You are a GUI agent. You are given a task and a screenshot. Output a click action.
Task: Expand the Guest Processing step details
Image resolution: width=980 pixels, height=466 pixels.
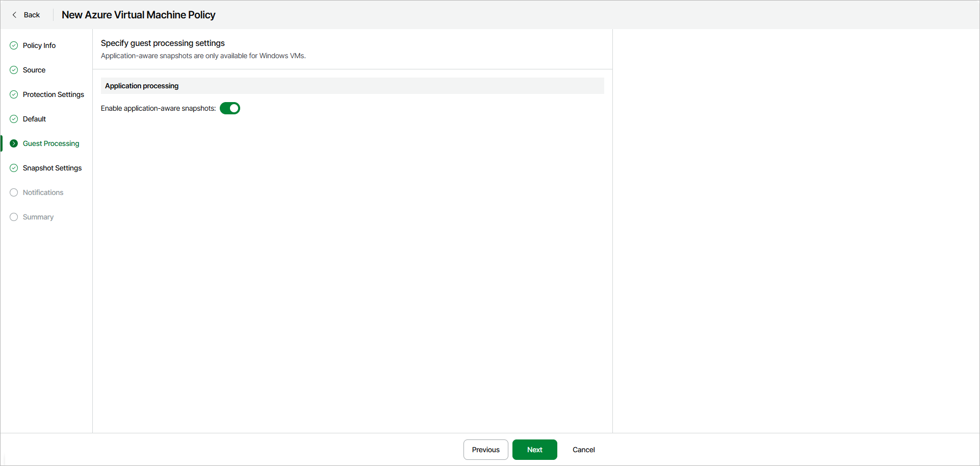point(51,143)
